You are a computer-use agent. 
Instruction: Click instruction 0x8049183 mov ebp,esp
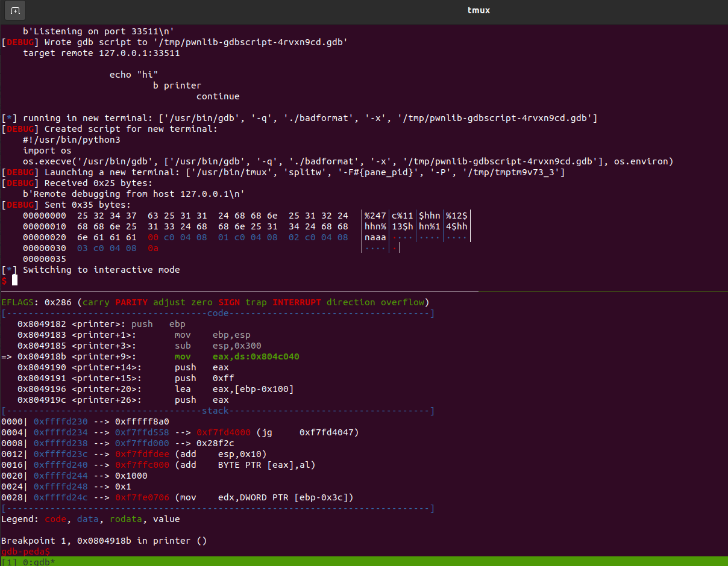click(134, 335)
